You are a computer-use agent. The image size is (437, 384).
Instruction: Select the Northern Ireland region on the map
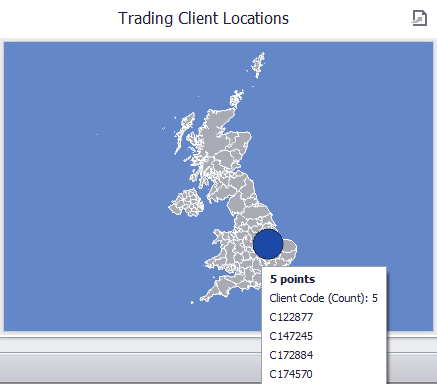(187, 203)
